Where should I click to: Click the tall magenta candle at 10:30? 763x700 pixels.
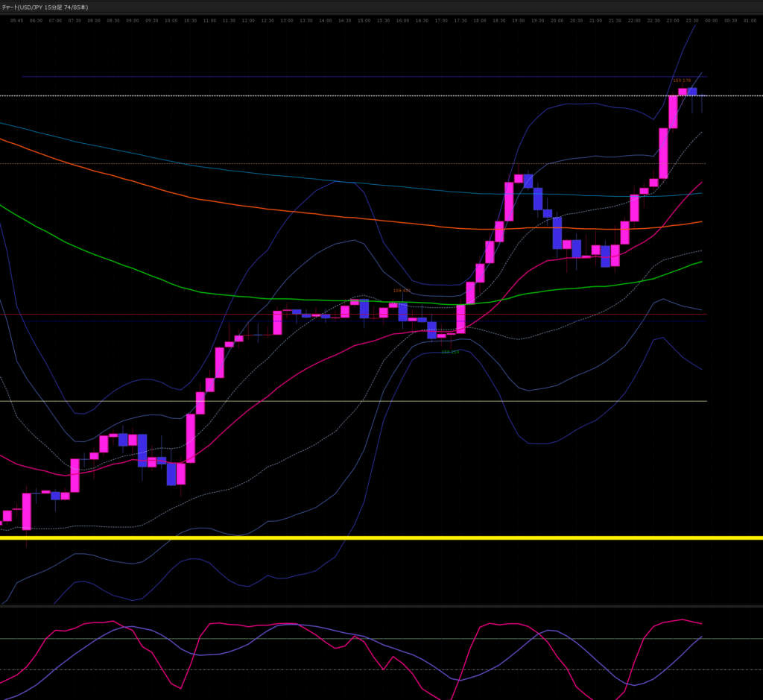click(x=191, y=438)
